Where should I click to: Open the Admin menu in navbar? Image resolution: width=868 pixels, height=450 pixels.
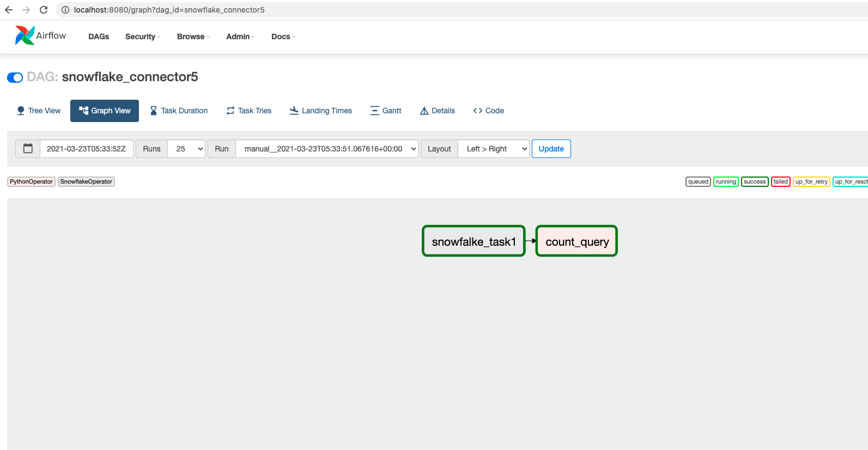[x=240, y=37]
